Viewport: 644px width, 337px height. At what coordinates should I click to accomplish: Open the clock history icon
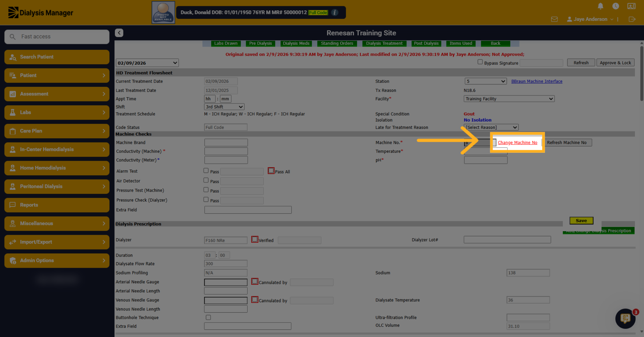pyautogui.click(x=616, y=6)
